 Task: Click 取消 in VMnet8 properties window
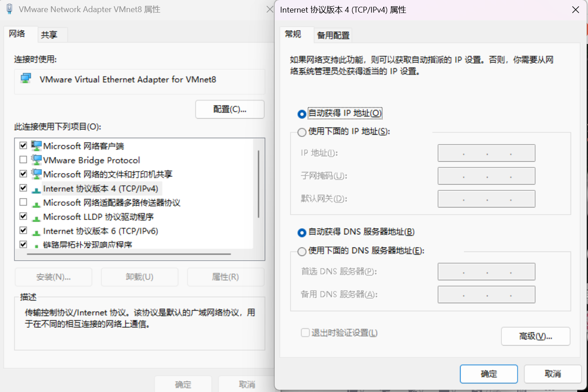click(247, 384)
